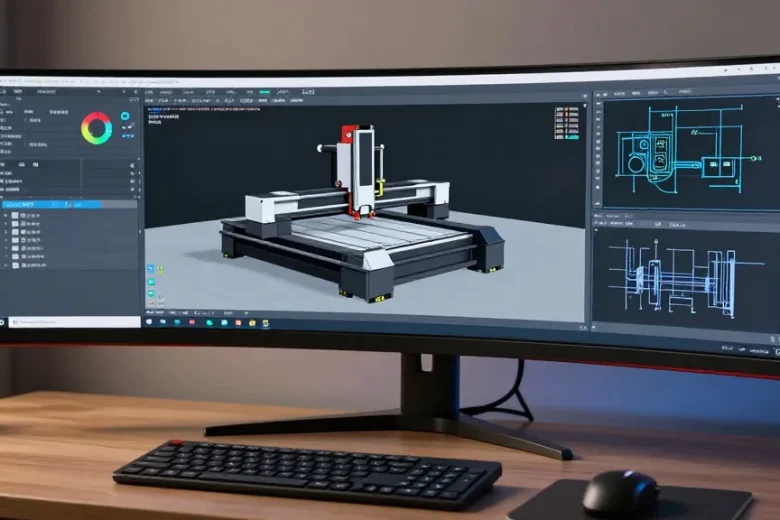Click the green highlighted item in viewport menu bar
The width and height of the screenshot is (780, 520).
265,92
